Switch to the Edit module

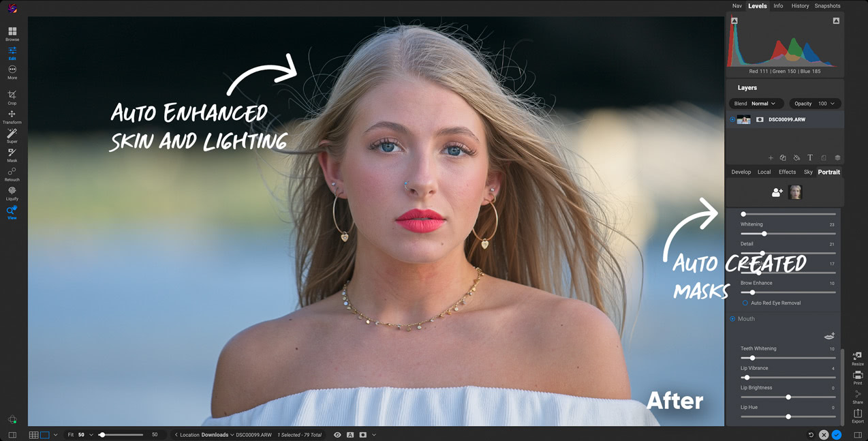coord(12,53)
